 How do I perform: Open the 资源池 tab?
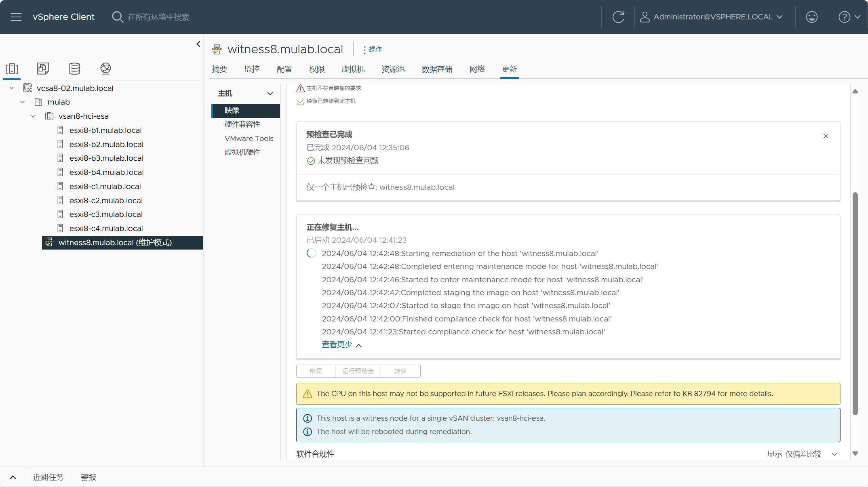[393, 69]
